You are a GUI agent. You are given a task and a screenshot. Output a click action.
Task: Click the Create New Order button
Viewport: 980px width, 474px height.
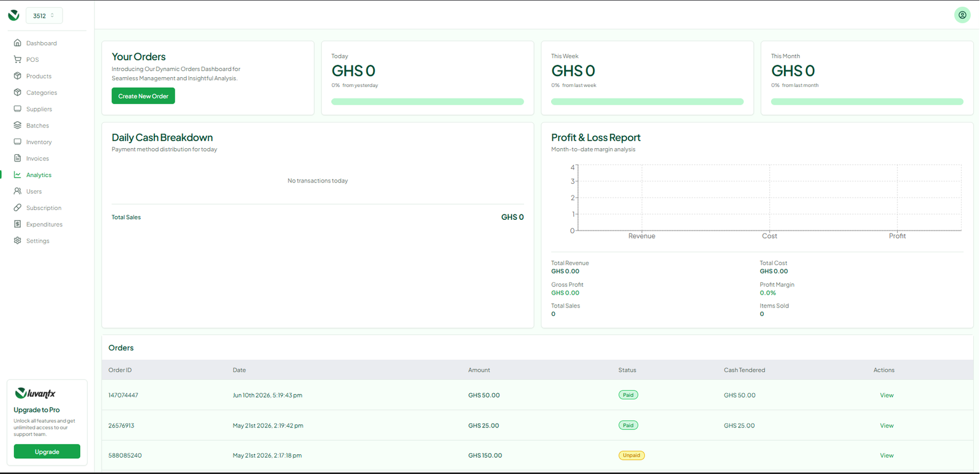pos(143,96)
